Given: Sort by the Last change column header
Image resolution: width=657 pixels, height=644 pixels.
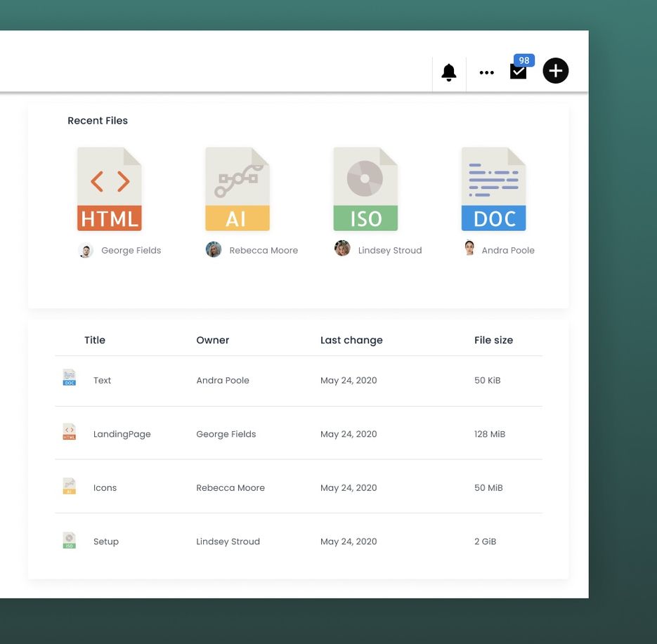Looking at the screenshot, I should [x=351, y=341].
